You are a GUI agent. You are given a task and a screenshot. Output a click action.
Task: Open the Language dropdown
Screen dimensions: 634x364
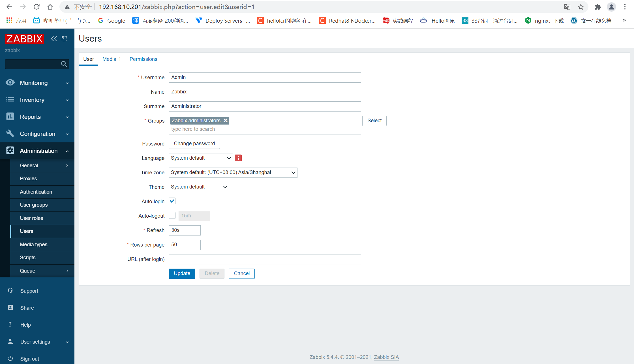201,158
